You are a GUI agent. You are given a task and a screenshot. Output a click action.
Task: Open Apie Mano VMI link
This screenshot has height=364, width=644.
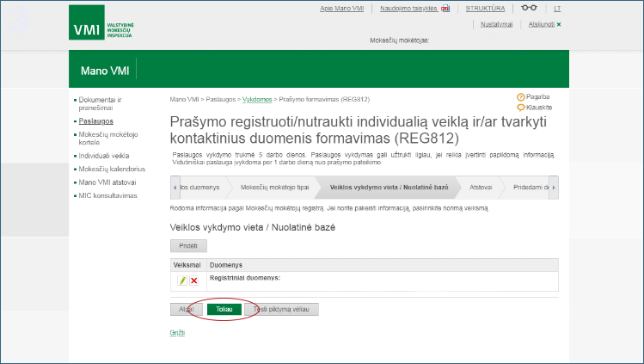point(341,9)
